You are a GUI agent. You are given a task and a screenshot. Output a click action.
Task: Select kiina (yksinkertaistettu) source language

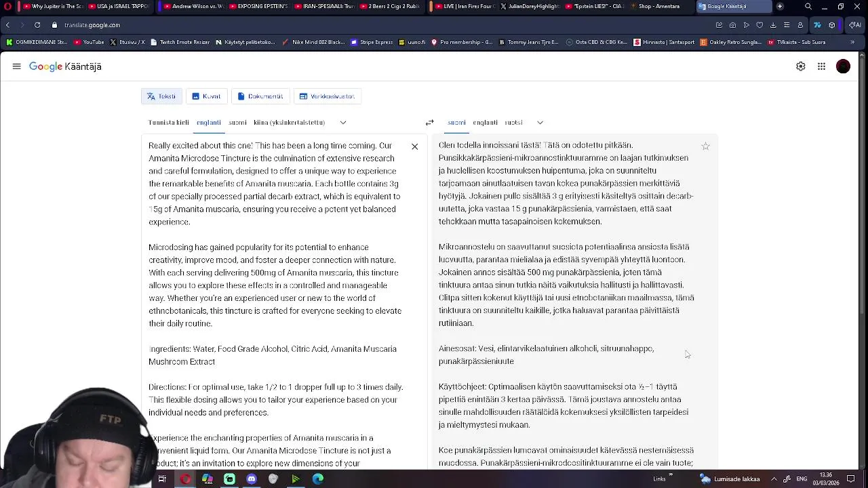coord(289,123)
